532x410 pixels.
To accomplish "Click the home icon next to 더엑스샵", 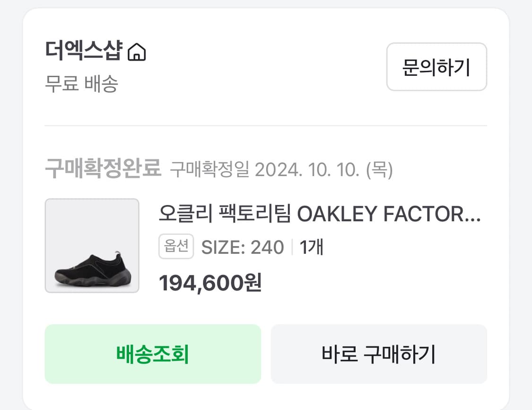I will coord(138,53).
